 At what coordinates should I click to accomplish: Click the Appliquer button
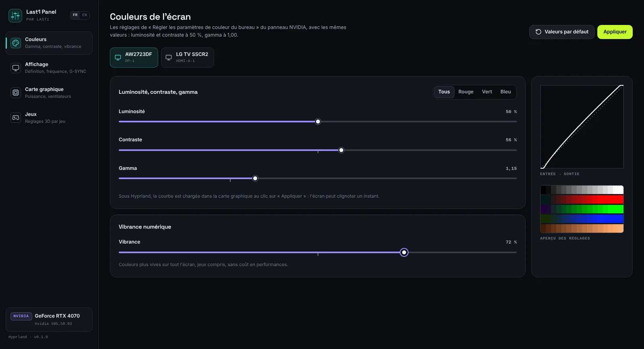point(615,32)
